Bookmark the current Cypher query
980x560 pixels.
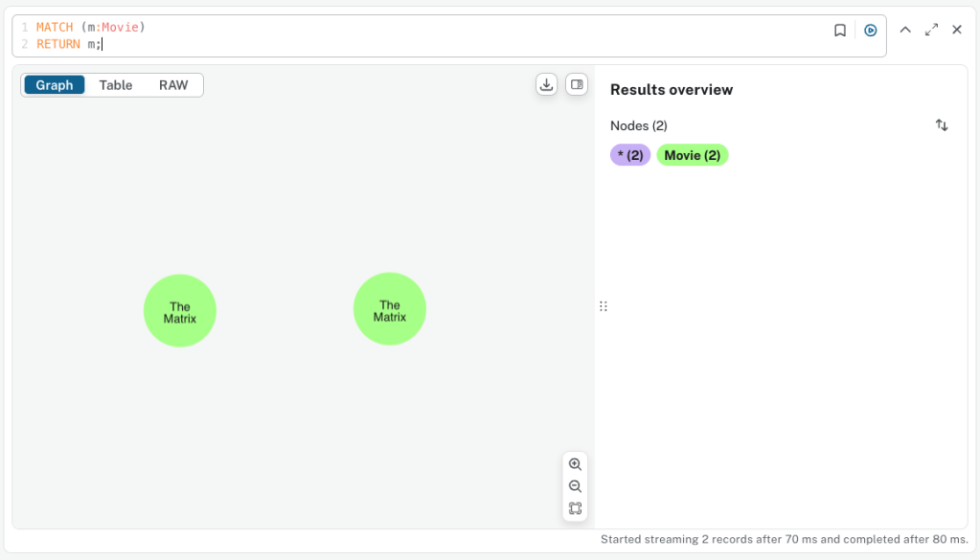point(840,30)
